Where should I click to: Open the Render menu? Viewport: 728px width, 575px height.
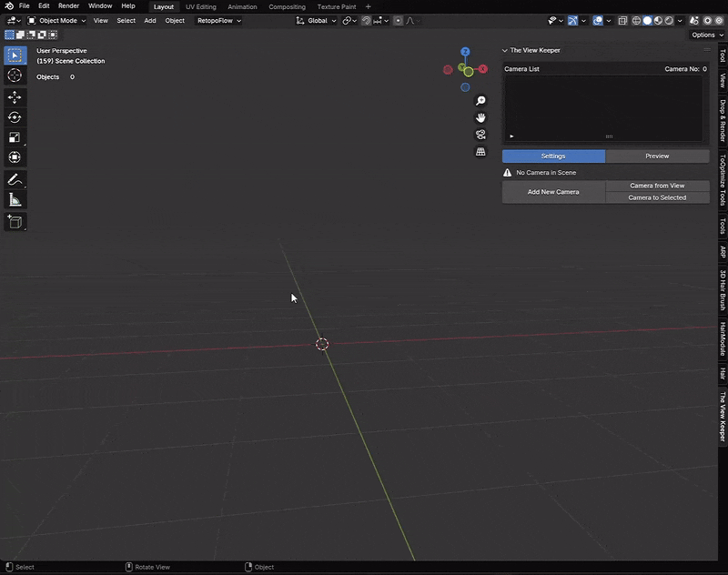tap(69, 6)
